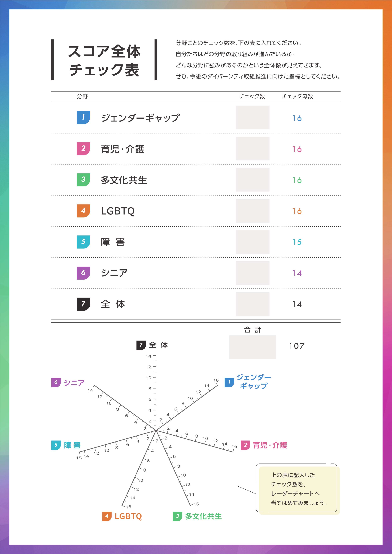
Task: Click the check count box for LGBTQ
Action: [252, 211]
